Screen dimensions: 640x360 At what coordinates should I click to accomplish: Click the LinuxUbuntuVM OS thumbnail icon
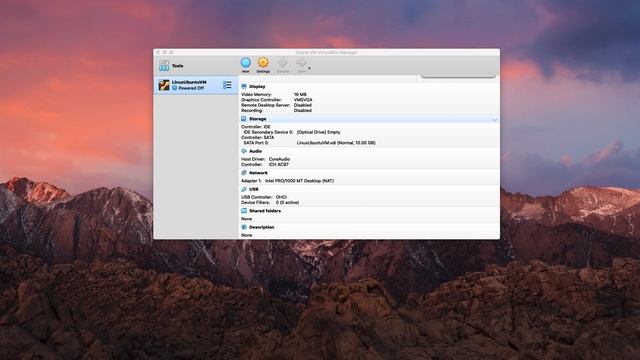(x=164, y=85)
